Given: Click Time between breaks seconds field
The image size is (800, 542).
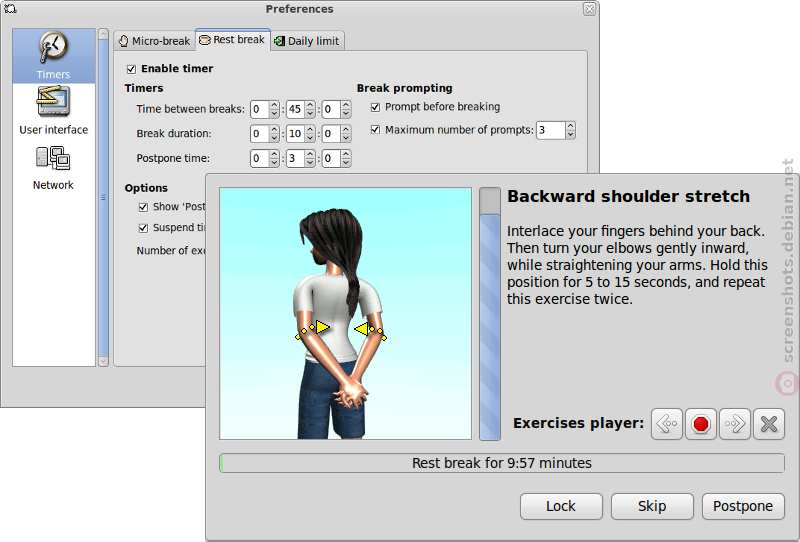Looking at the screenshot, I should [332, 109].
